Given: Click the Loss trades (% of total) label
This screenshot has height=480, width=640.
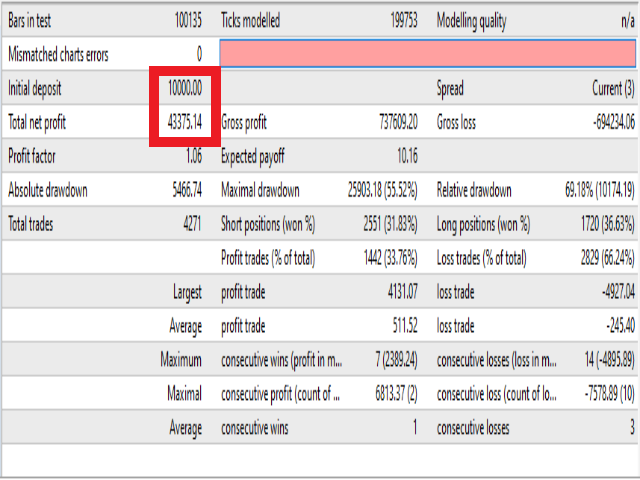Looking at the screenshot, I should (482, 258).
